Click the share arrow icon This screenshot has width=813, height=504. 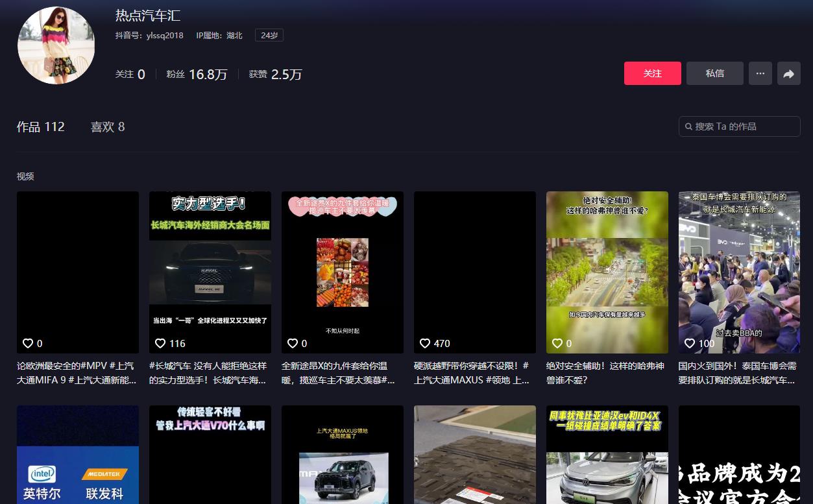788,73
